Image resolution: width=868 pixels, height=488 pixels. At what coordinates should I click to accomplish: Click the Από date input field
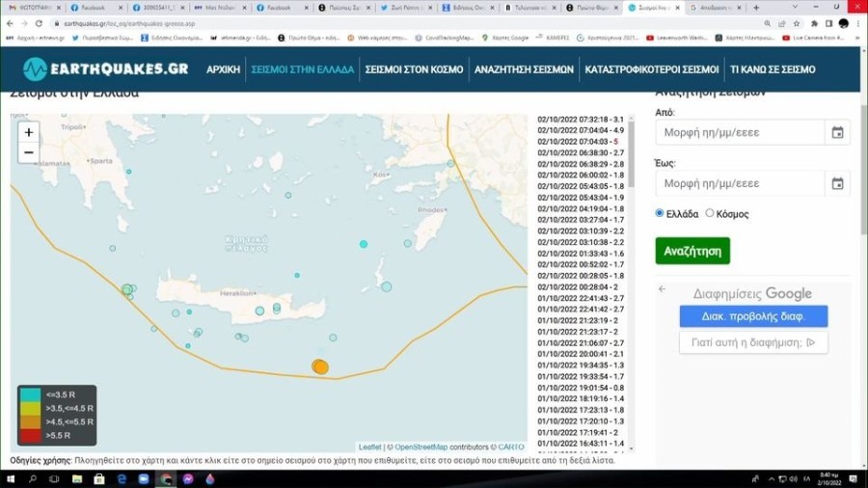(x=740, y=132)
